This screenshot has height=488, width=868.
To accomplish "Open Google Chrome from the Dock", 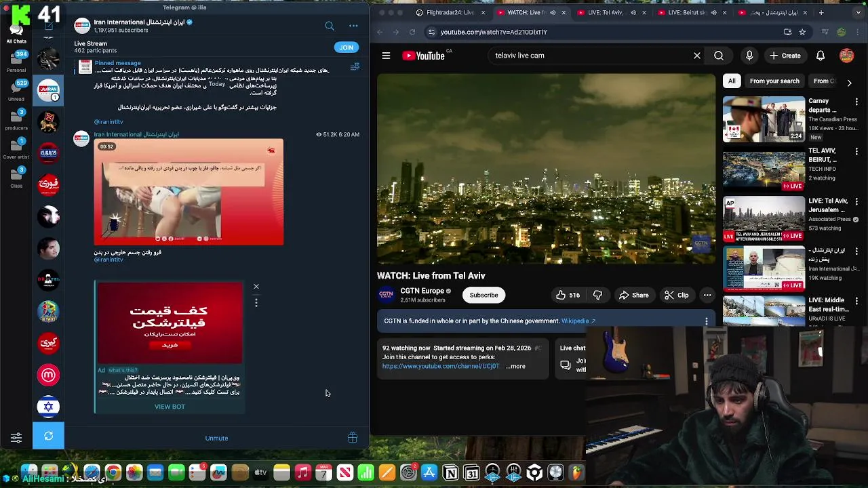I will click(113, 472).
